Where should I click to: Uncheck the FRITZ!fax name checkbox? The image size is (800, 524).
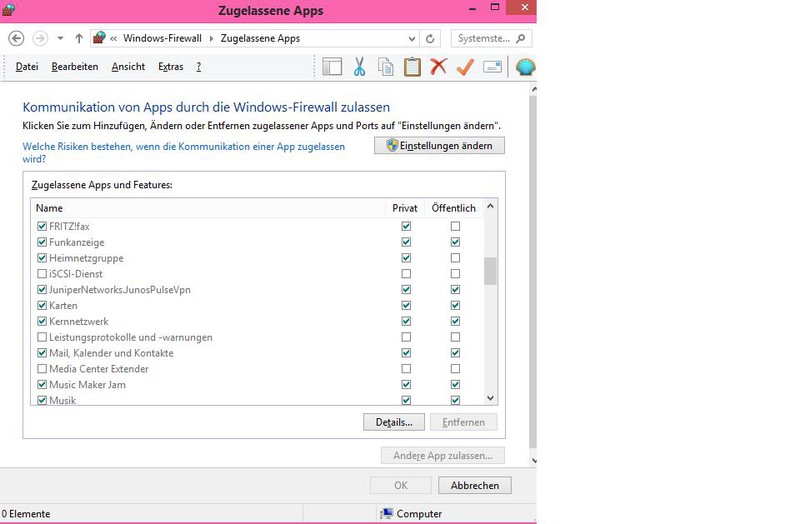[42, 227]
